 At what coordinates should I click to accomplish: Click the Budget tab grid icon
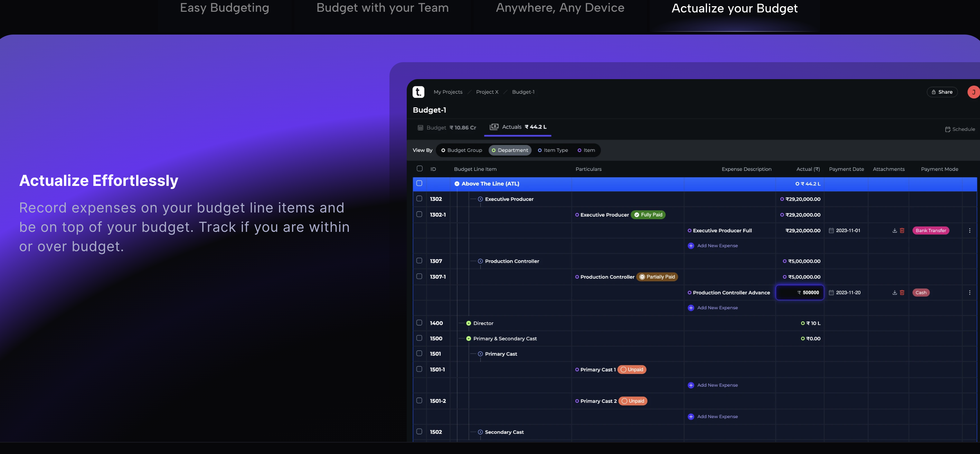tap(421, 128)
